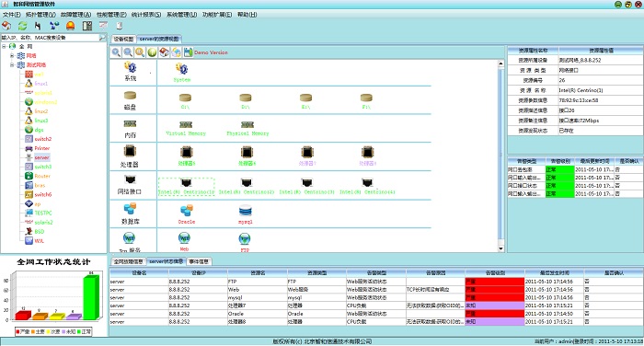This screenshot has width=644, height=346.
Task: Click the 告警级别 column header in bottom table
Action: 495,273
